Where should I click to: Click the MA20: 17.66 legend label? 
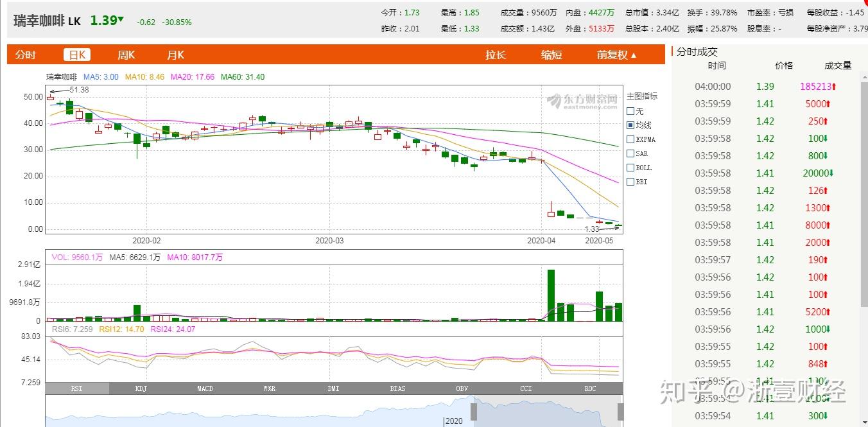click(x=193, y=76)
